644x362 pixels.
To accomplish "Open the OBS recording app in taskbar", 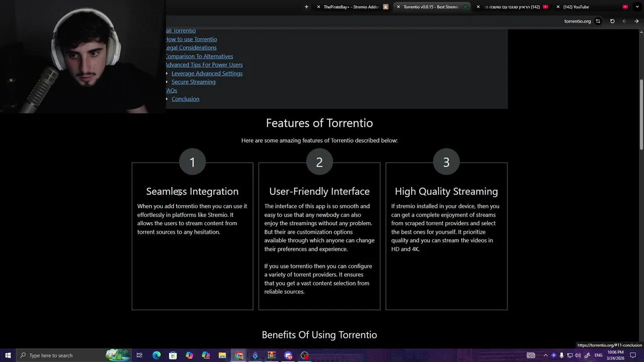I will coord(305,355).
